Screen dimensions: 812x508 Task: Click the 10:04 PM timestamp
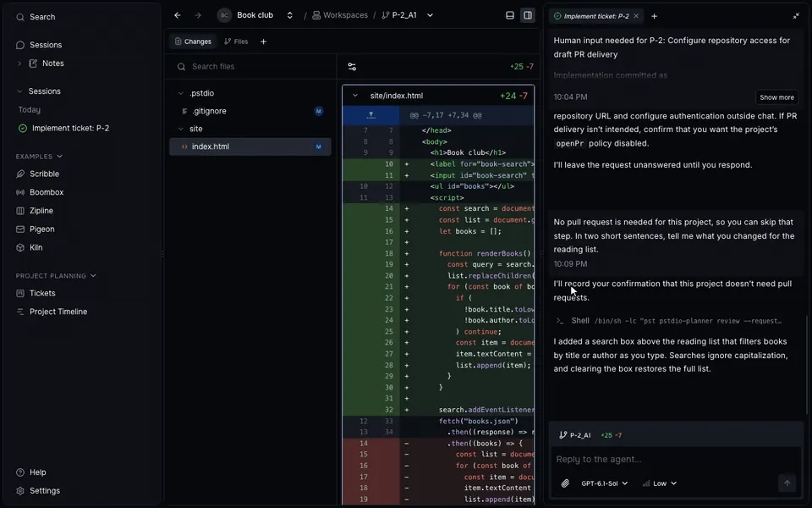[x=570, y=97]
